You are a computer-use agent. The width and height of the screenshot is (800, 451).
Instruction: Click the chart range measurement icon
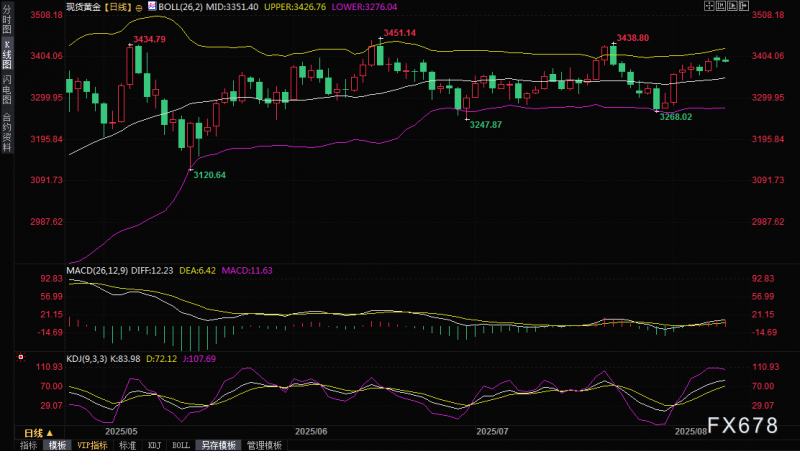click(x=721, y=6)
